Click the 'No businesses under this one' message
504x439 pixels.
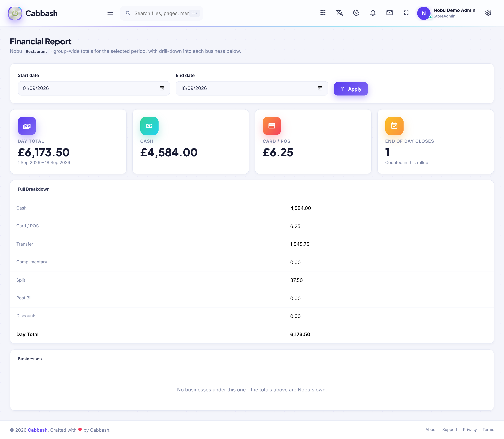pyautogui.click(x=252, y=390)
